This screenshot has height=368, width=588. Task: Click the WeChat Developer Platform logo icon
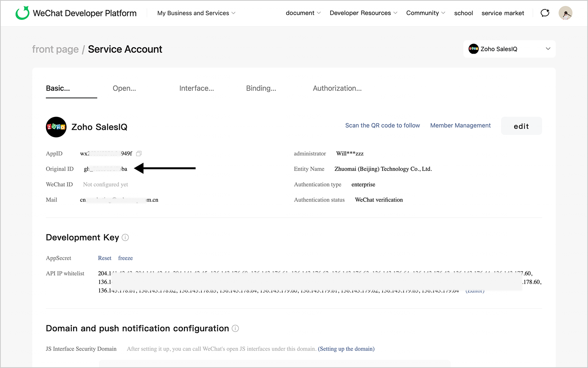(23, 13)
